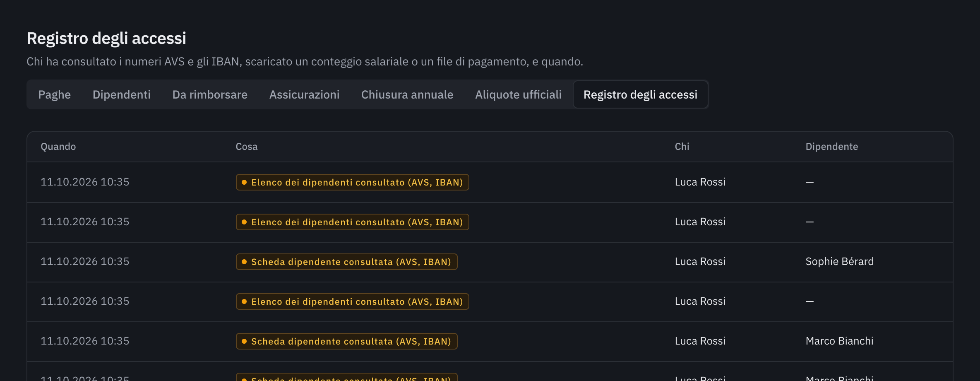This screenshot has height=381, width=980.
Task: Click Luca Rossi in the Sophie Bérard row
Action: click(x=700, y=262)
